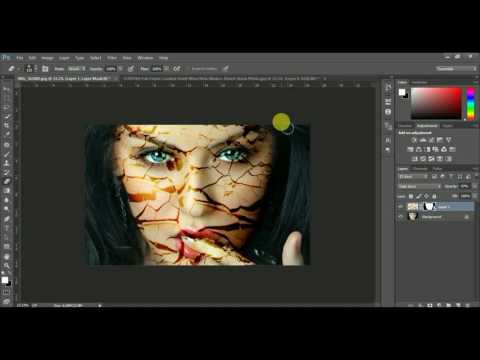Add a Brightness/Contrast adjustment

pos(414,140)
